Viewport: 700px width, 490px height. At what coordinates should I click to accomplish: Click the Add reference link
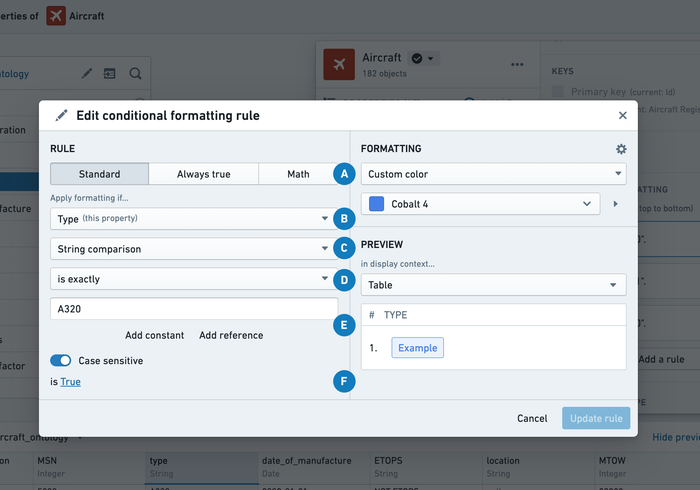pos(231,335)
